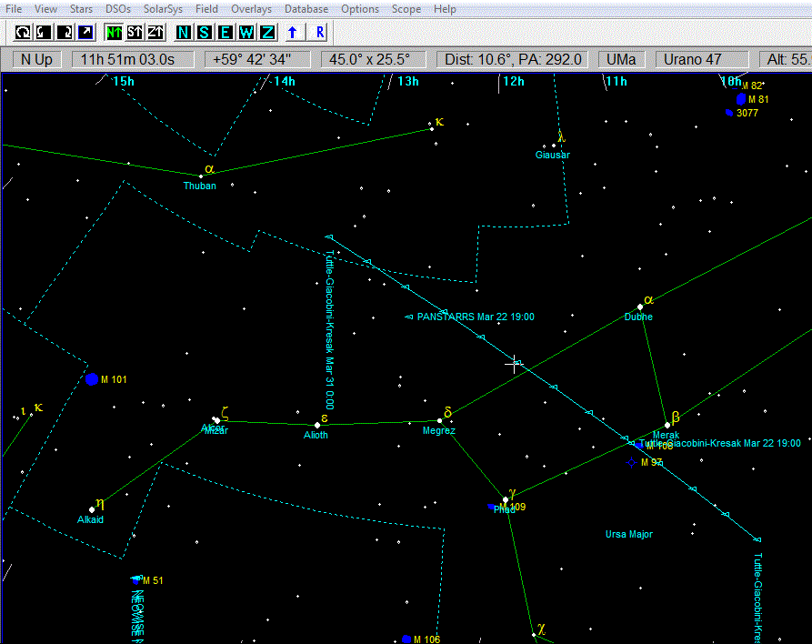
Task: Click the Urano 47 status field
Action: click(704, 60)
